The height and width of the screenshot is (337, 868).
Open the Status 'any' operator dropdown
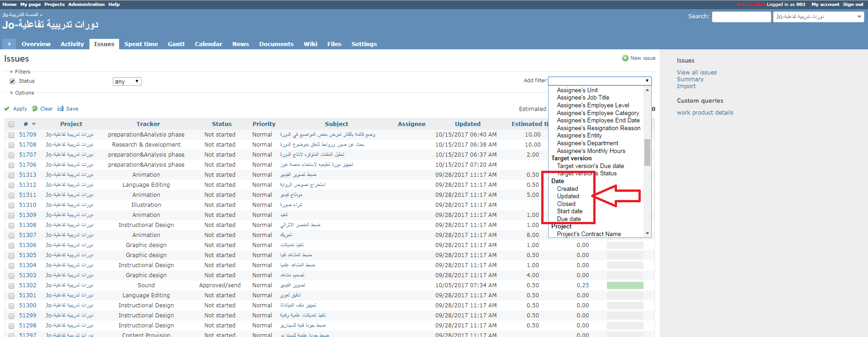(x=127, y=81)
